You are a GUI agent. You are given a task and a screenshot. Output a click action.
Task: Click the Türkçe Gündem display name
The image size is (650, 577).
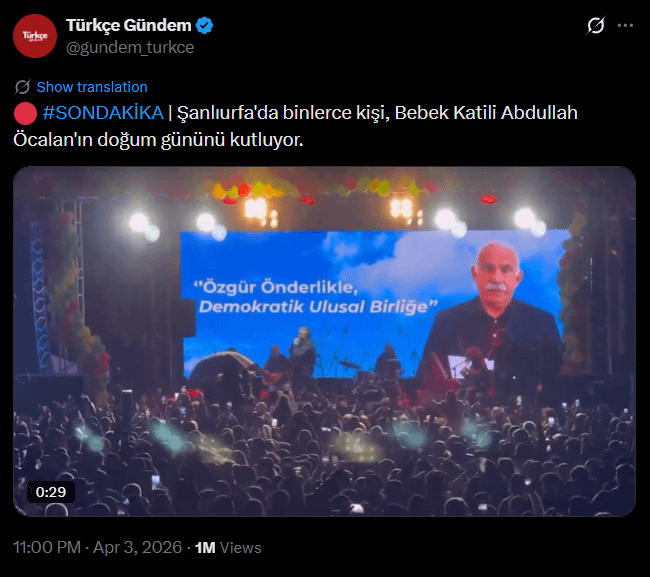[x=129, y=25]
